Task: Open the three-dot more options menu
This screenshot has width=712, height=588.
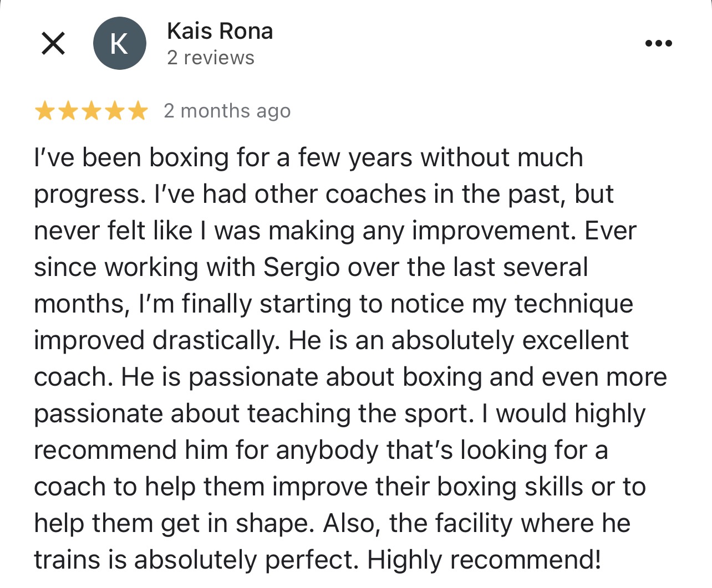Action: (x=658, y=43)
